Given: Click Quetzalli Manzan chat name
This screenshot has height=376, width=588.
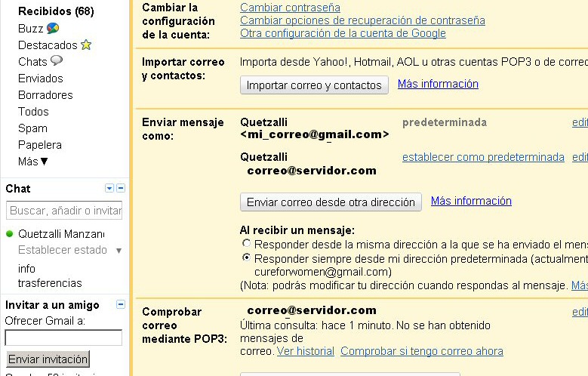Looking at the screenshot, I should tap(61, 234).
